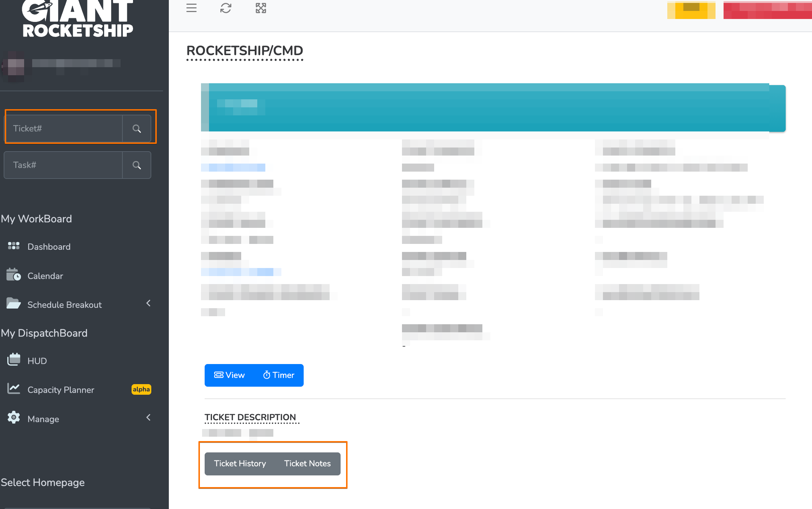Viewport: 812px width, 509px height.
Task: Click the fullscreen expand icon
Action: coord(261,8)
